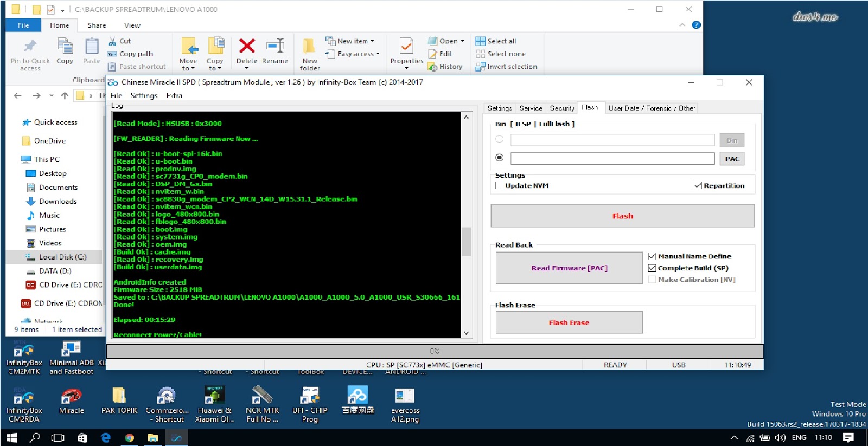Click the large red Flash button
This screenshot has height=446, width=868.
coord(623,216)
